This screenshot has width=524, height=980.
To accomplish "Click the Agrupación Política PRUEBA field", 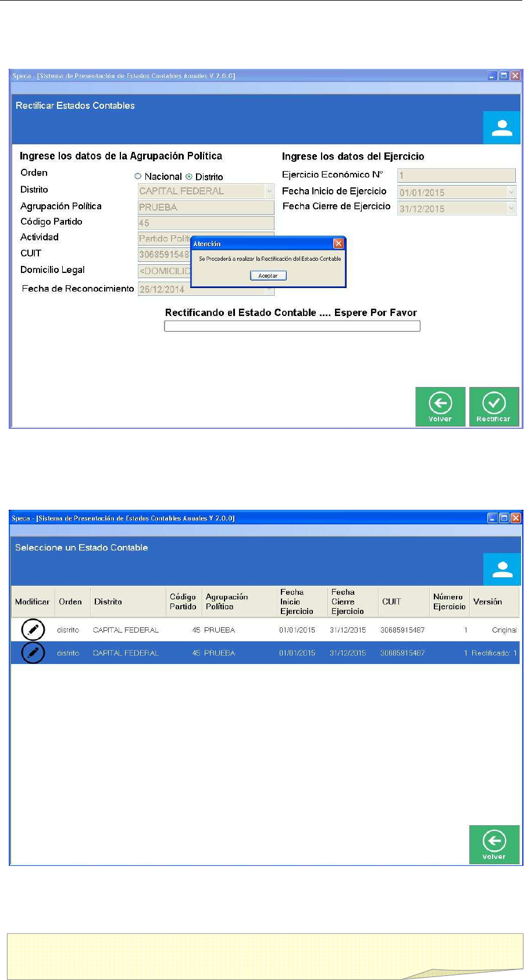I will coord(206,207).
